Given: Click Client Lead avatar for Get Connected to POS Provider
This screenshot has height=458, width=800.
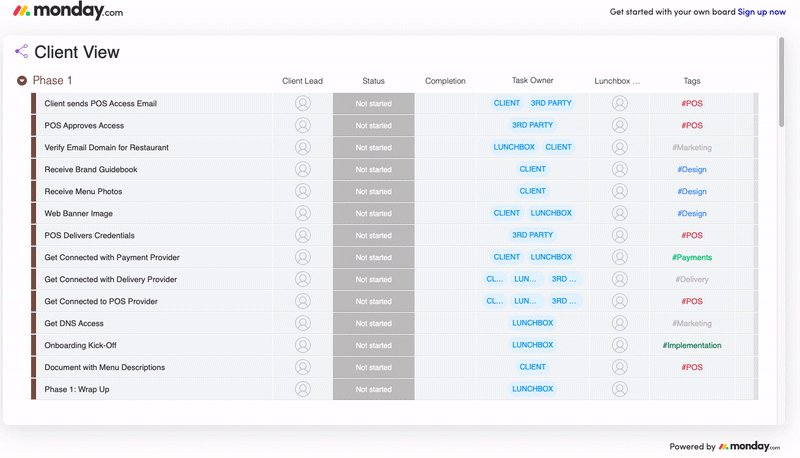Looking at the screenshot, I should (303, 301).
